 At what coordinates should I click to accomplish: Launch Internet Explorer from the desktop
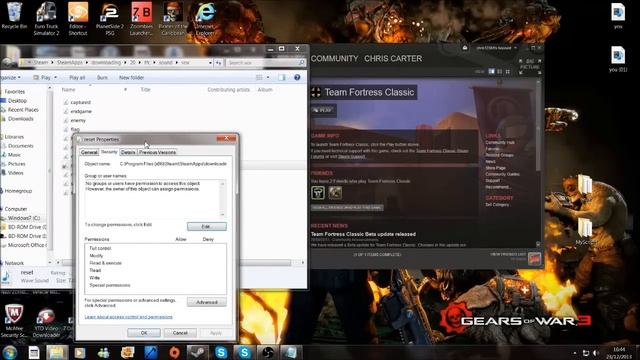tap(205, 18)
